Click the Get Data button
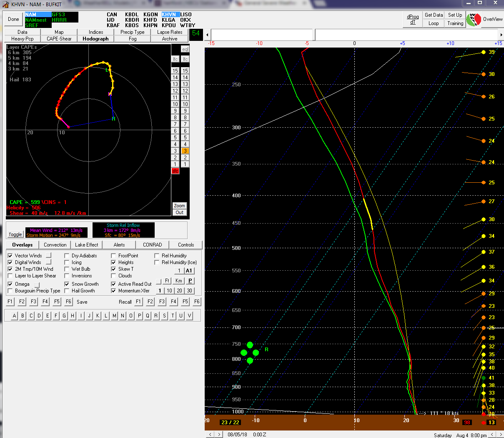The height and width of the screenshot is (438, 504). tap(434, 15)
